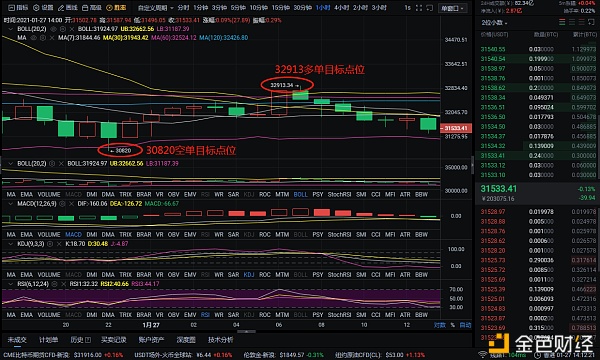The width and height of the screenshot is (600, 360).
Task: Select the 1分钟 timeframe
Action: click(x=201, y=8)
